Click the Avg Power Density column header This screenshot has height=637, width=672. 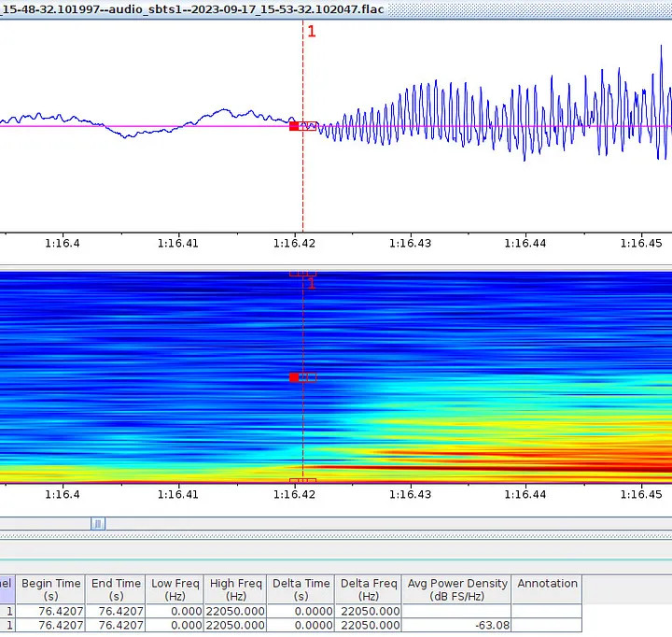click(457, 589)
